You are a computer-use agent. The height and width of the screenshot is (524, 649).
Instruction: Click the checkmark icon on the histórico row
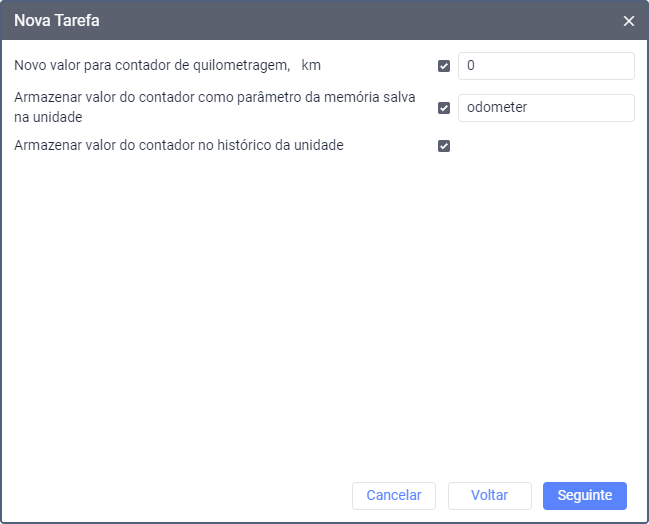[444, 146]
